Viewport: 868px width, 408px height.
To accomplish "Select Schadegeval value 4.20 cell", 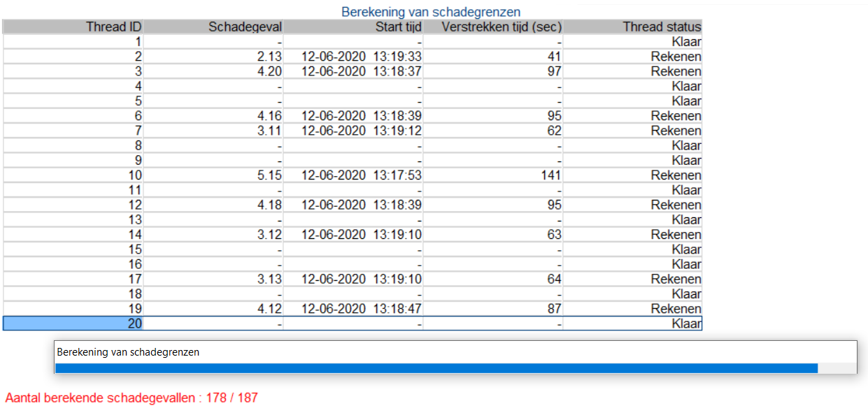I will [214, 71].
